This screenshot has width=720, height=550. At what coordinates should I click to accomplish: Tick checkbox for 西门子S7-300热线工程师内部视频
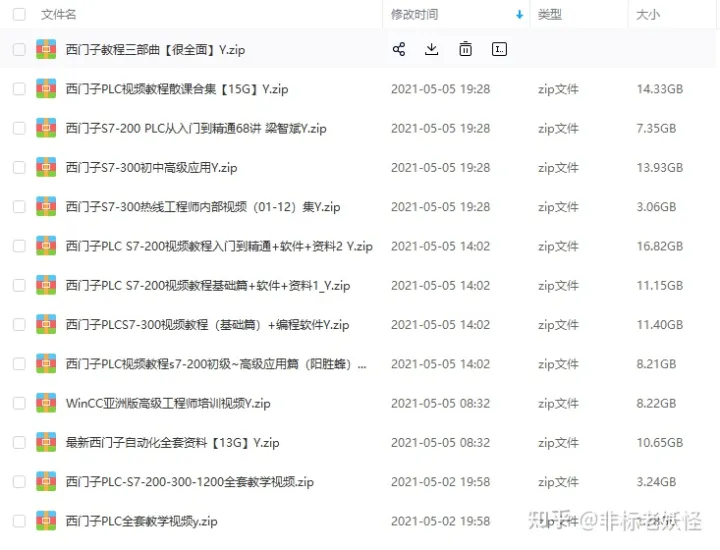19,207
